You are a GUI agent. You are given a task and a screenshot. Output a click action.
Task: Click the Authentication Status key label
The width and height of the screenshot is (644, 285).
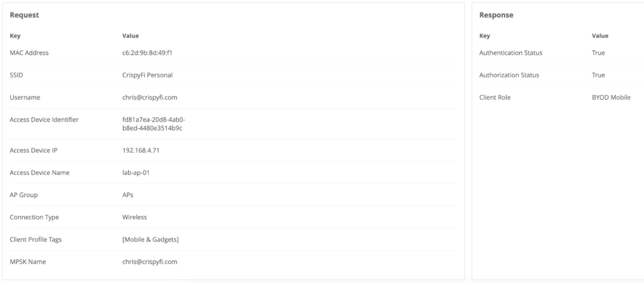(510, 53)
